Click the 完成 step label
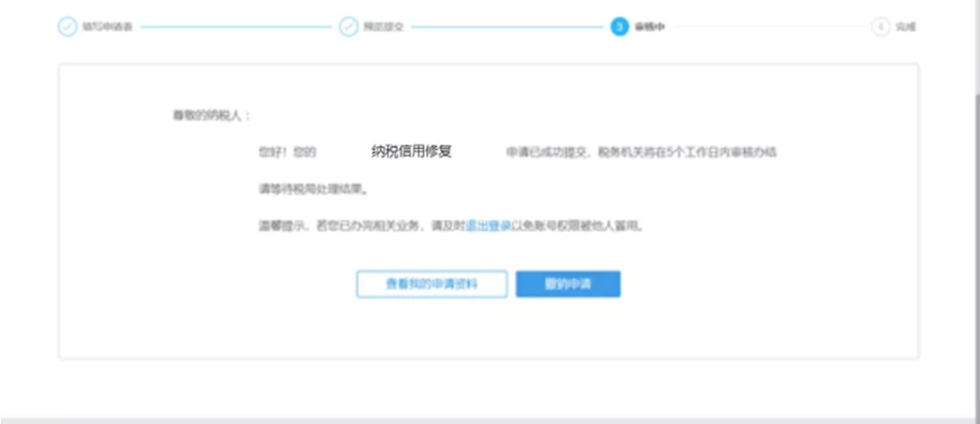Image resolution: width=980 pixels, height=424 pixels. click(906, 27)
